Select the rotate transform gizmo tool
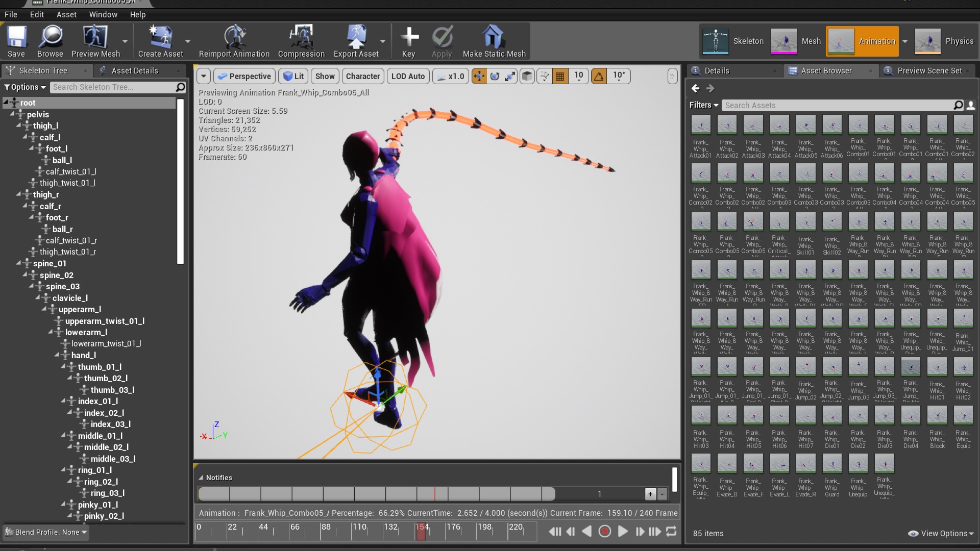 [495, 77]
